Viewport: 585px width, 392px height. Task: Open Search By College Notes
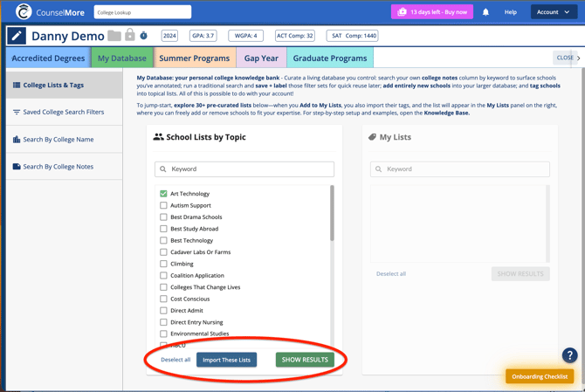click(58, 167)
